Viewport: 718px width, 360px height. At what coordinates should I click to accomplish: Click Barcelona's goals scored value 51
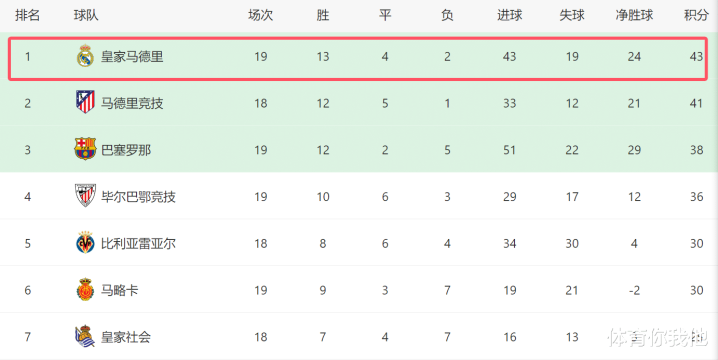coord(510,150)
